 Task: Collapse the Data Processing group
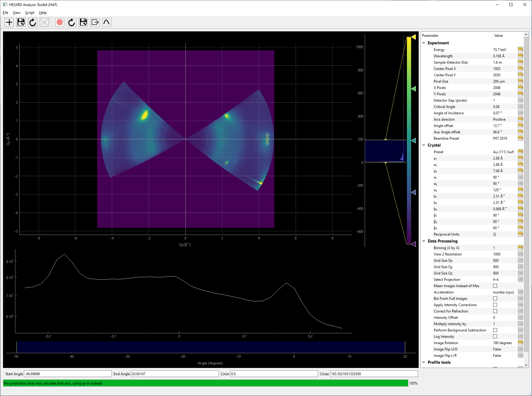[424, 241]
